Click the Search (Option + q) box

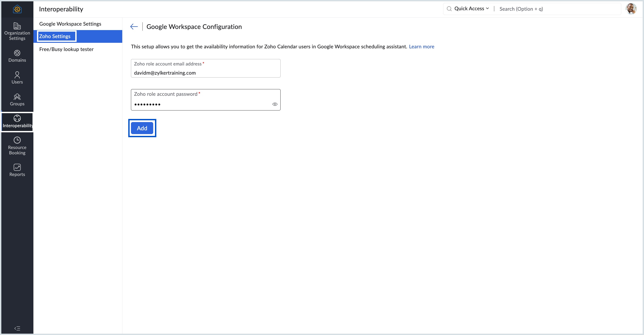tap(559, 9)
